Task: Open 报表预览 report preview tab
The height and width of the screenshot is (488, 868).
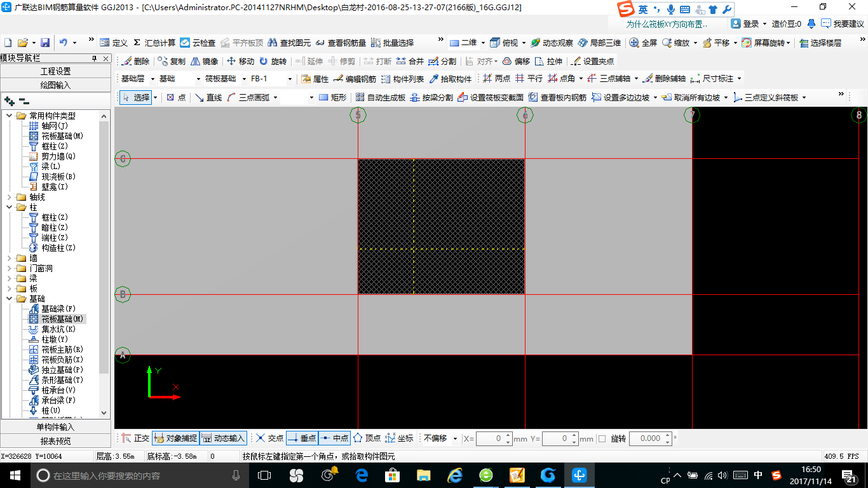Action: click(56, 440)
